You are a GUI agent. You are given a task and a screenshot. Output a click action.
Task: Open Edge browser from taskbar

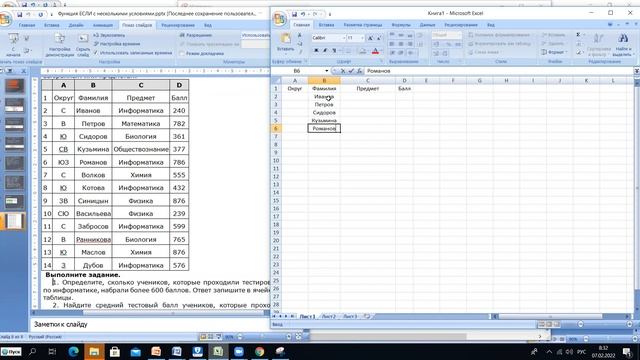tap(73, 351)
